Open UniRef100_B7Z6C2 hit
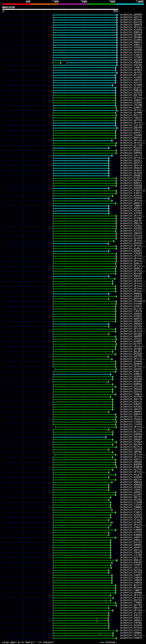The height and width of the screenshot is (644, 146). point(131,178)
